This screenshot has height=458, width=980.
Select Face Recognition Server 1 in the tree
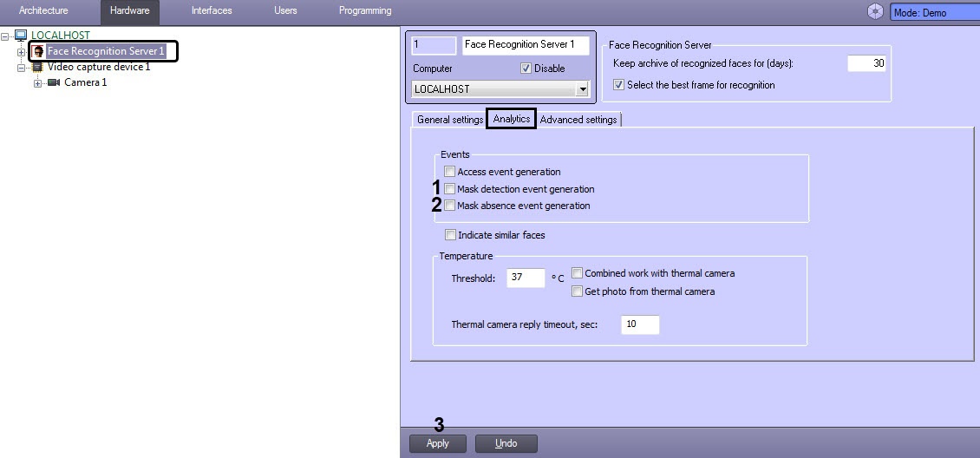coord(106,51)
